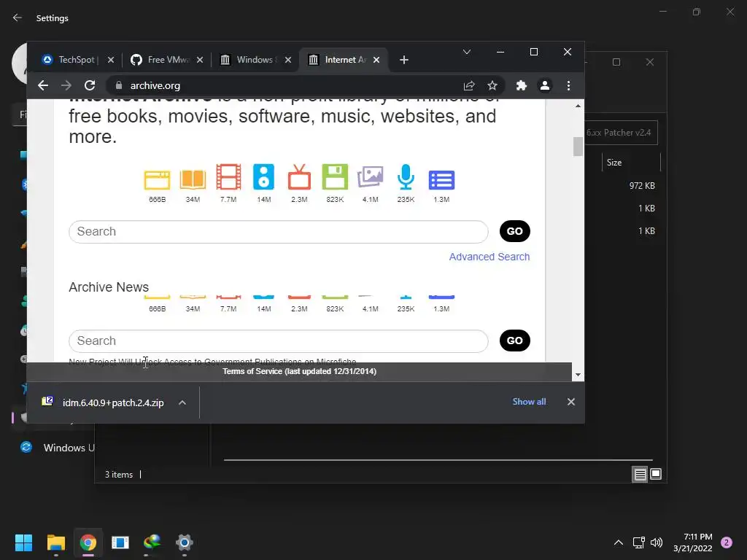Open the audio speaker icon labeled 14M
The height and width of the screenshot is (560, 747).
pos(263,177)
